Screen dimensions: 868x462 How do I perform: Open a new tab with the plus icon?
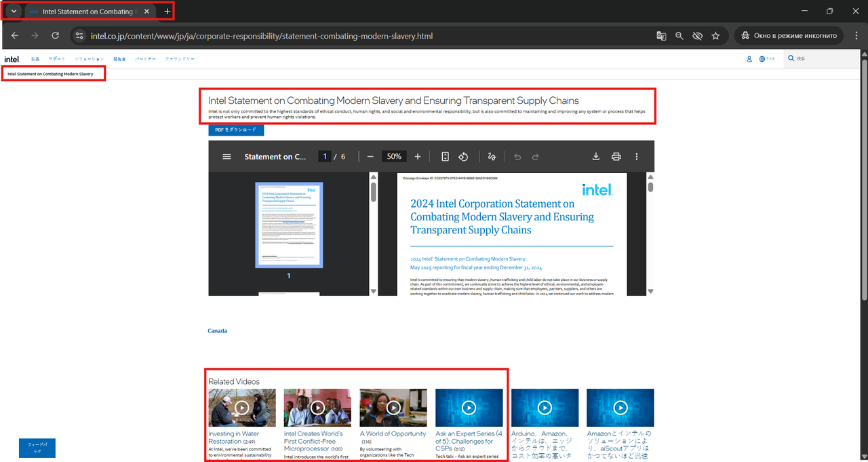pyautogui.click(x=167, y=12)
